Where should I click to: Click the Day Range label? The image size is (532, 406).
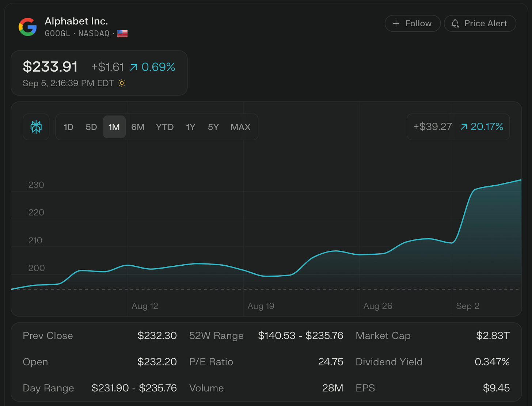(x=48, y=388)
